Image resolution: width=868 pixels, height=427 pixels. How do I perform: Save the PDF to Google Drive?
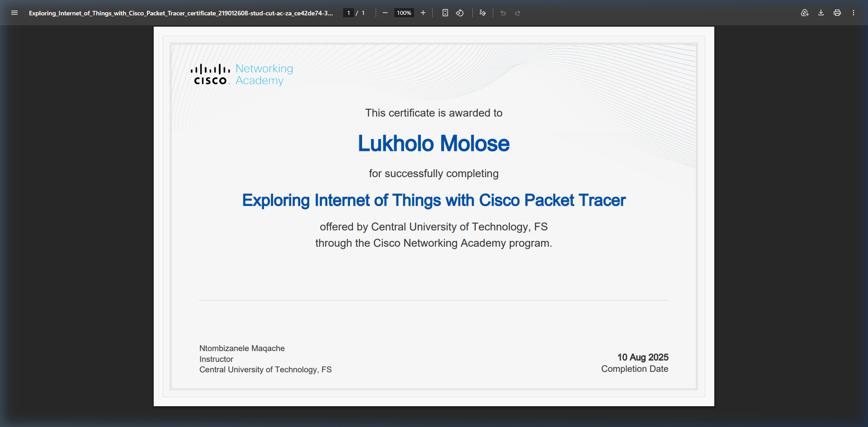click(x=805, y=13)
